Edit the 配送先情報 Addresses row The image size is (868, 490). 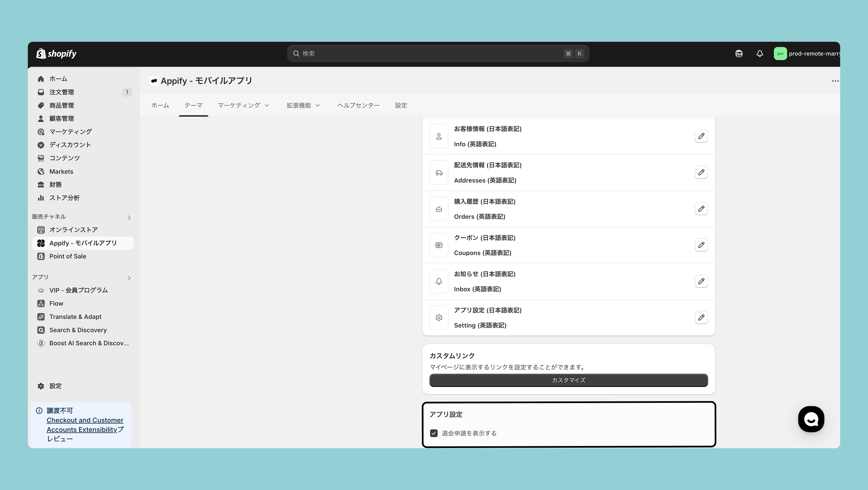[701, 172]
